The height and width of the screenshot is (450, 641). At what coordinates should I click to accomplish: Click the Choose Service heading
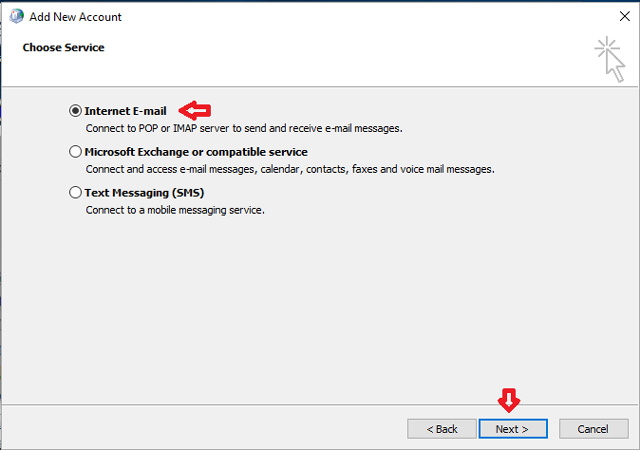[x=63, y=47]
